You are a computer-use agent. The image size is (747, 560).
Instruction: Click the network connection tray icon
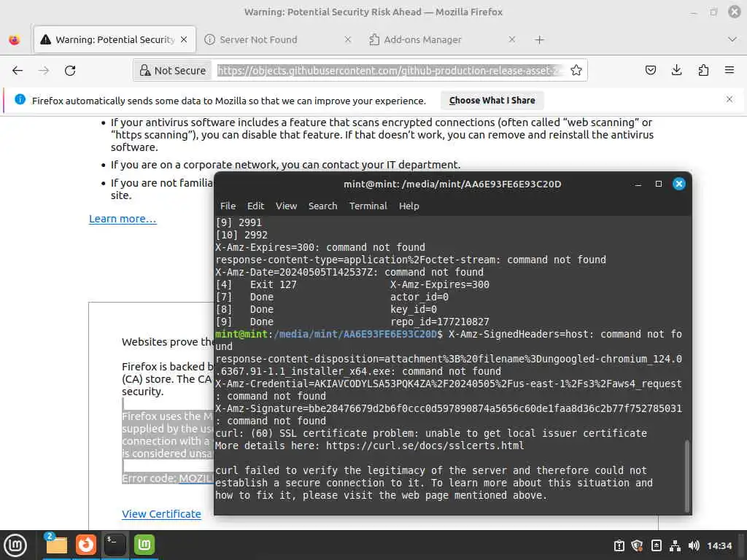[x=675, y=545]
